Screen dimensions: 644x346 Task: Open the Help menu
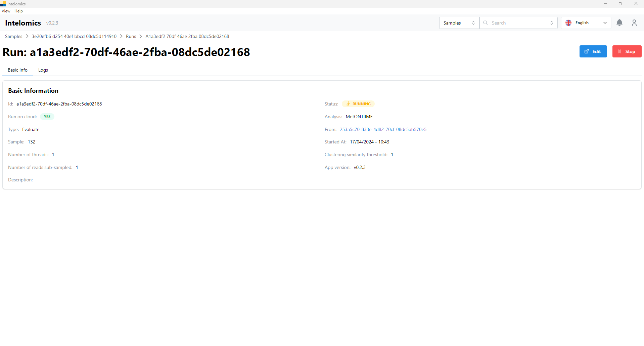[18, 11]
